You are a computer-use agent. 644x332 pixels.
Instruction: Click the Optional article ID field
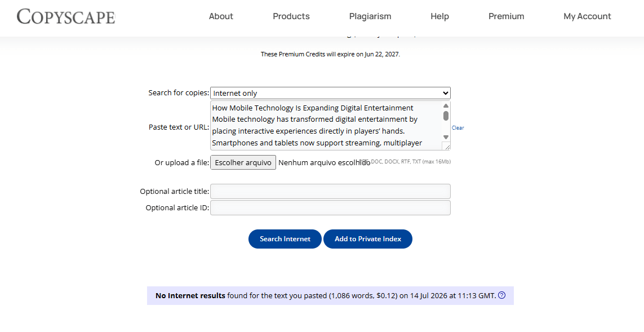(330, 207)
